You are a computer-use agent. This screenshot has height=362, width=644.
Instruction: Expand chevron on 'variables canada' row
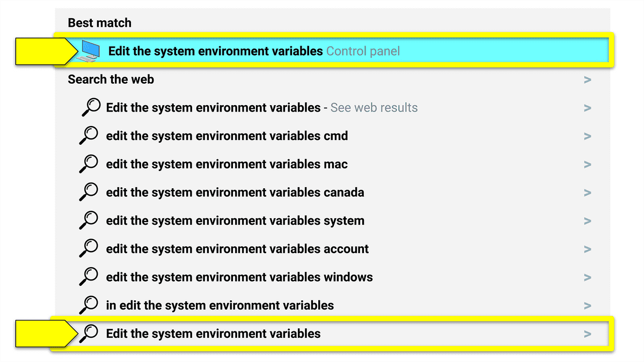pyautogui.click(x=588, y=193)
